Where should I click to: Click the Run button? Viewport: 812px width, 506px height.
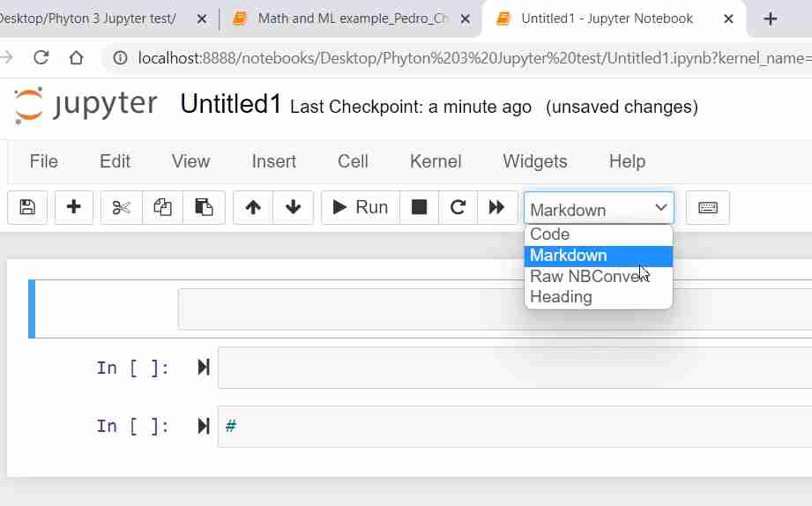(x=361, y=208)
